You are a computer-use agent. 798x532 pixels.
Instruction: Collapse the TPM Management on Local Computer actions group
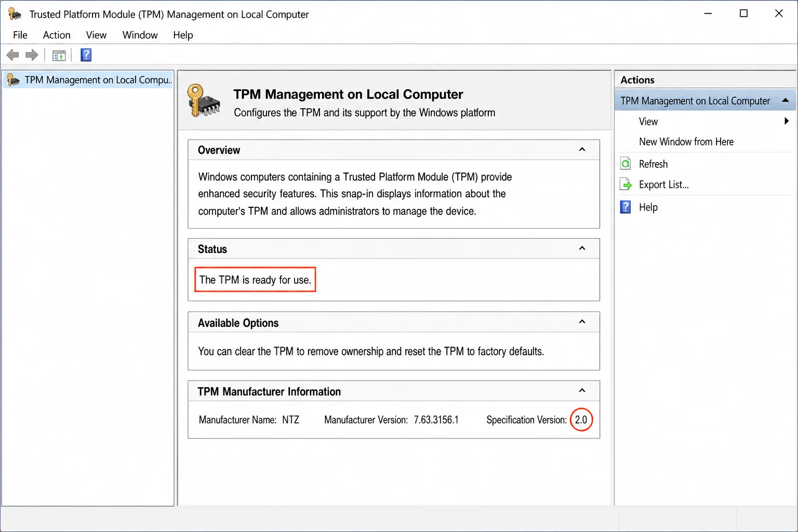(x=785, y=100)
